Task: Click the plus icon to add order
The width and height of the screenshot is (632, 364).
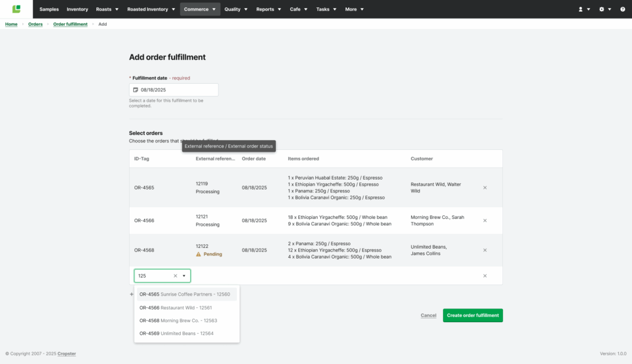Action: point(131,294)
